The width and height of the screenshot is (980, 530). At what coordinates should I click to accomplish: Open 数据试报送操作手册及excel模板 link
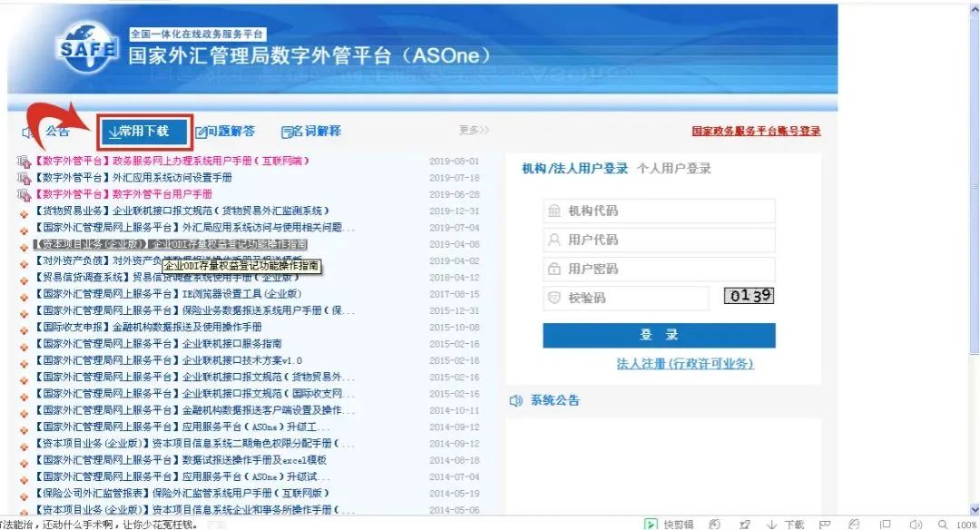[x=254, y=461]
